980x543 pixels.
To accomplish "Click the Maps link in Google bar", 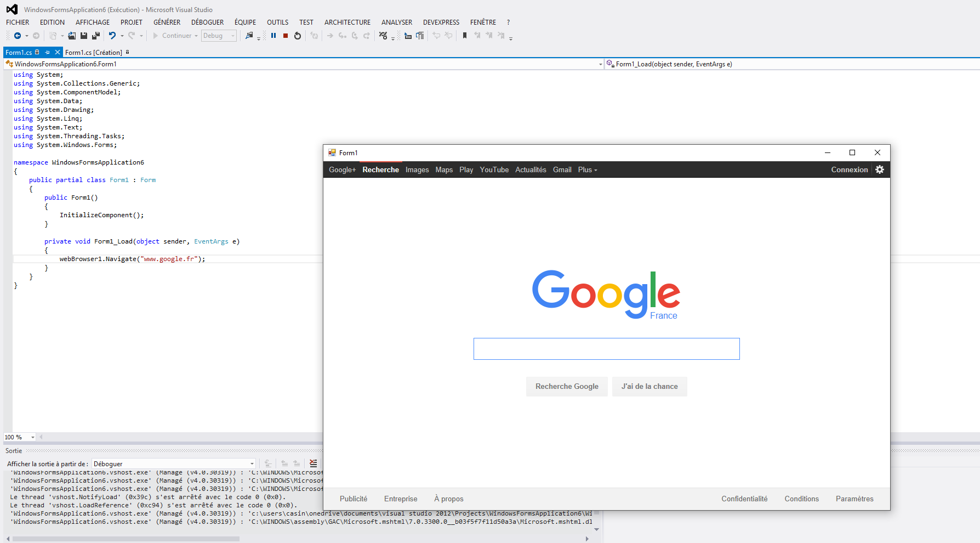I will tap(444, 169).
